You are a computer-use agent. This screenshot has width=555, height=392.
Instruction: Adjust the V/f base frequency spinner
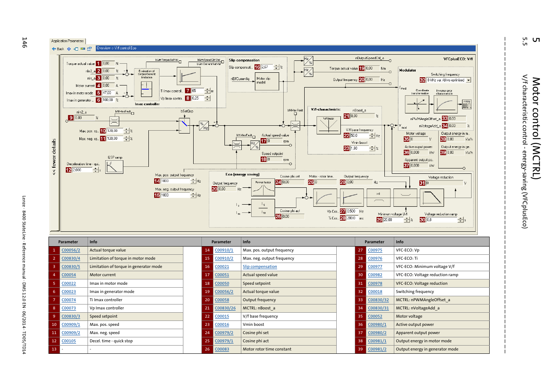pyautogui.click(x=372, y=136)
